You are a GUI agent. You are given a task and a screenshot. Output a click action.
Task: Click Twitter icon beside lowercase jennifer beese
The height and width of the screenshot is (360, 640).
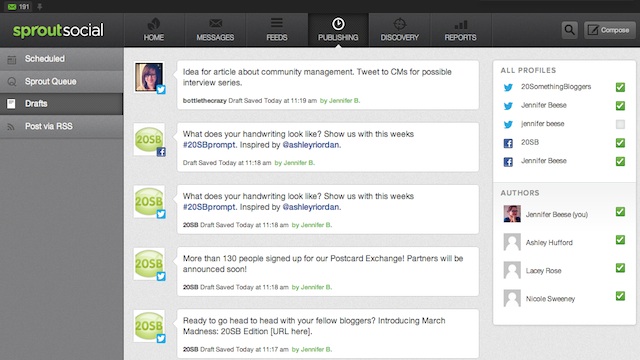(x=508, y=124)
